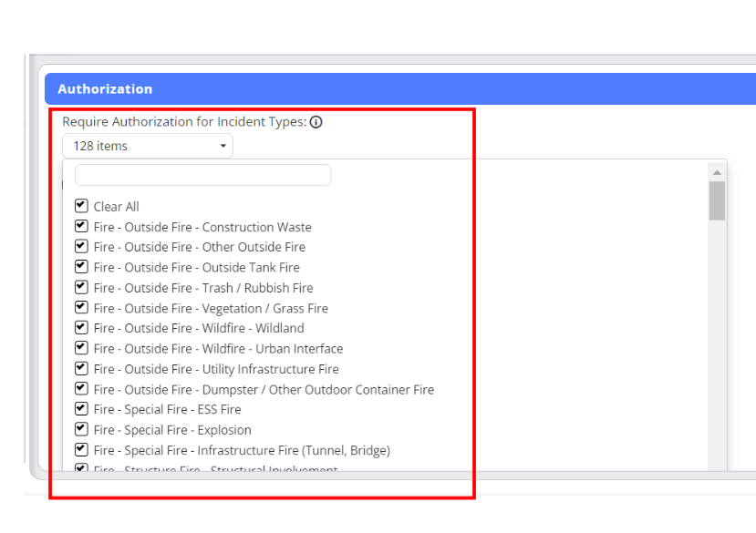Image resolution: width=756 pixels, height=533 pixels.
Task: Toggle Wildfire - Wildland checkbox
Action: (81, 328)
